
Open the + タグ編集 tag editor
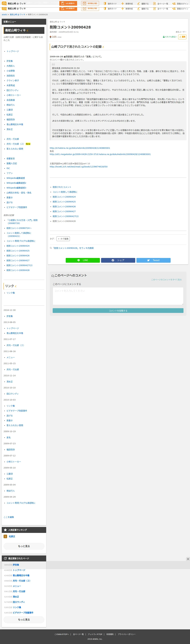click(63, 239)
